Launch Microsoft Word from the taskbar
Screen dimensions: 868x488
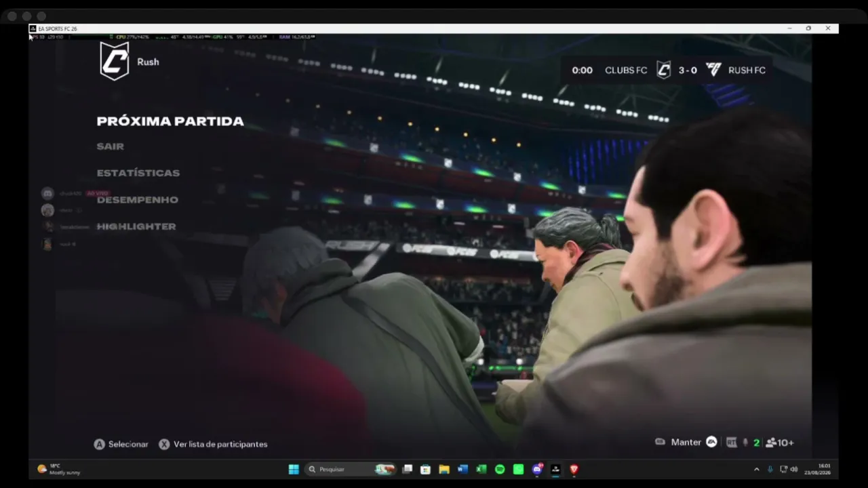[x=462, y=469]
